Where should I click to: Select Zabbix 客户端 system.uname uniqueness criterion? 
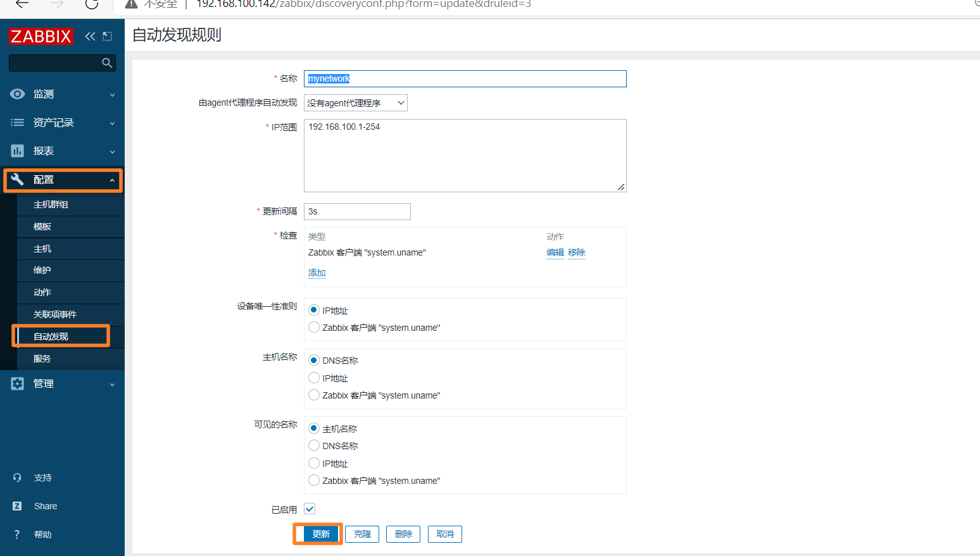click(314, 327)
